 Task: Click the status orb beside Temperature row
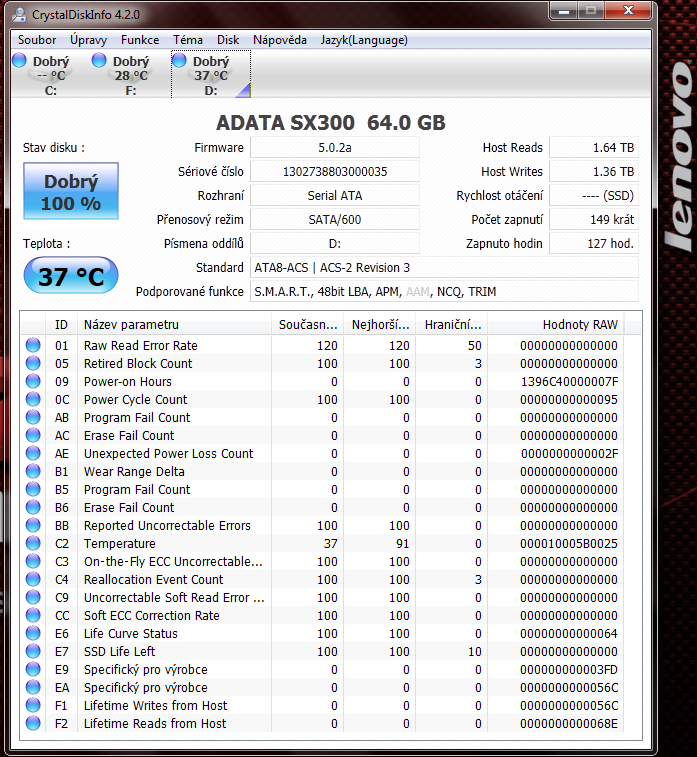(33, 544)
